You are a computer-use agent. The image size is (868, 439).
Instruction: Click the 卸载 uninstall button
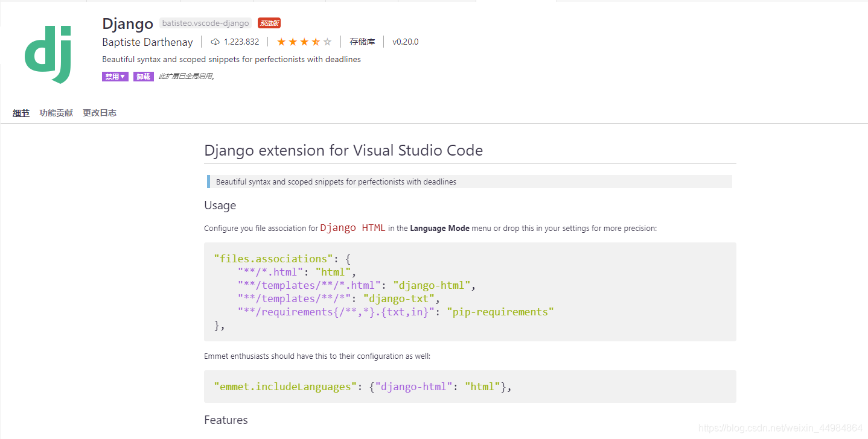pos(144,77)
